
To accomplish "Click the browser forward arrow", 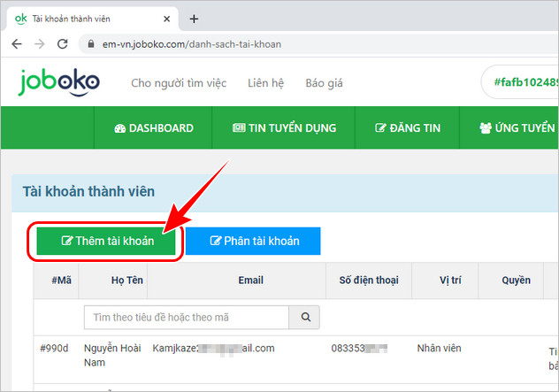I will [40, 43].
